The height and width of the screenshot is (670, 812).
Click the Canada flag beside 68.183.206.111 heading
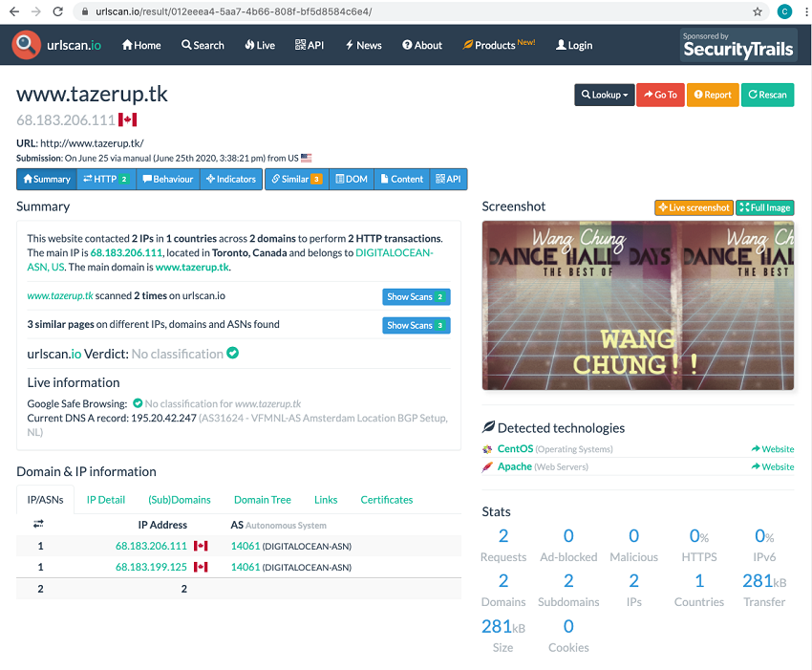point(127,120)
